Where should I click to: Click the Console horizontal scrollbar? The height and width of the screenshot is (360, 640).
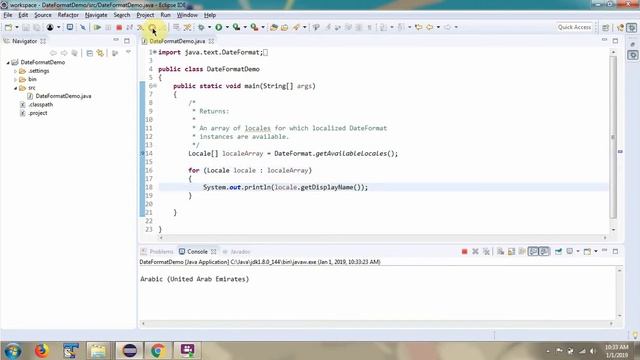[377, 324]
